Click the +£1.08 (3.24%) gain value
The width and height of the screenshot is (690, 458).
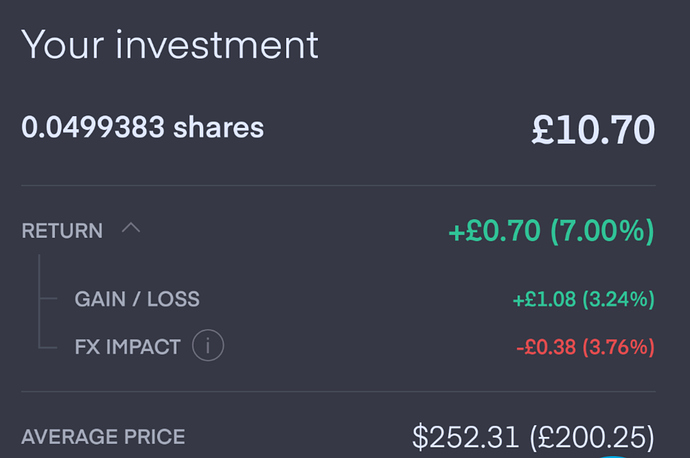pyautogui.click(x=583, y=299)
